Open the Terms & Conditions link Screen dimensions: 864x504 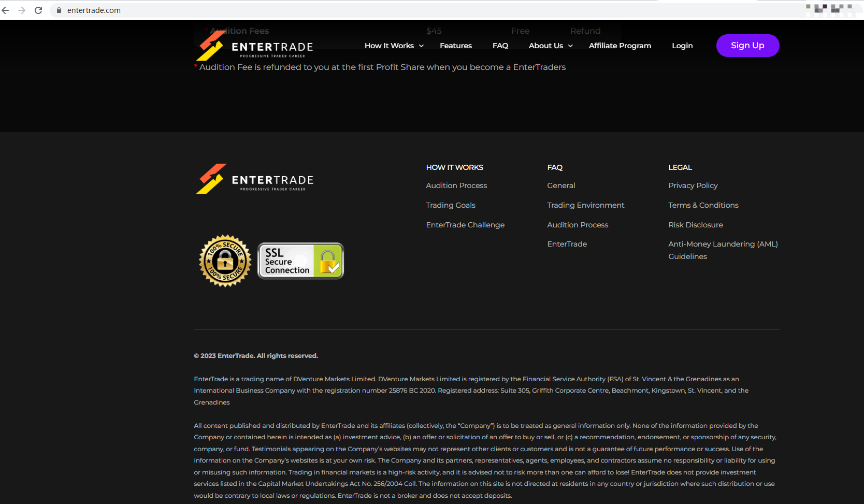tap(703, 205)
